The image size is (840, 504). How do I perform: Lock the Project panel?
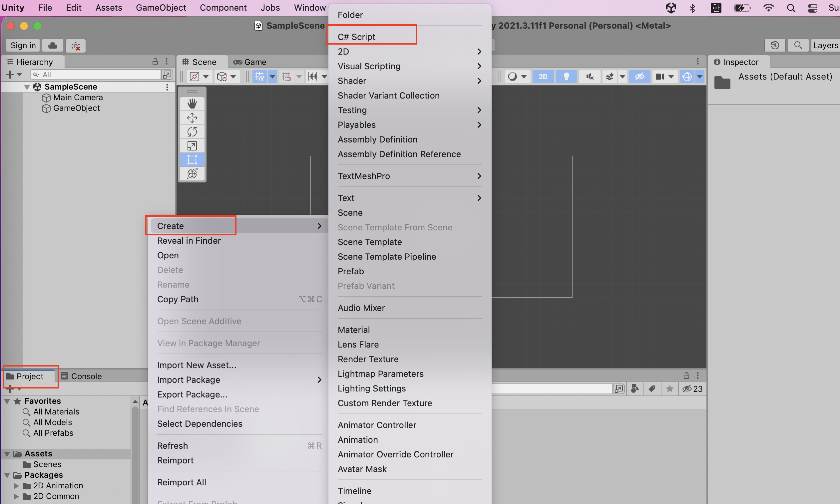coord(686,376)
